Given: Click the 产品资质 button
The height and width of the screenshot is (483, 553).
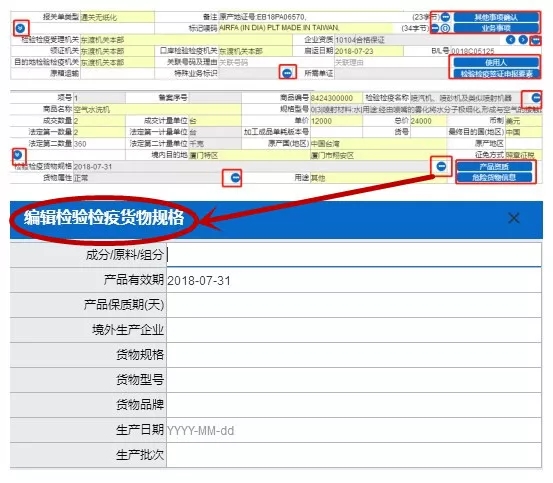Looking at the screenshot, I should tap(494, 166).
